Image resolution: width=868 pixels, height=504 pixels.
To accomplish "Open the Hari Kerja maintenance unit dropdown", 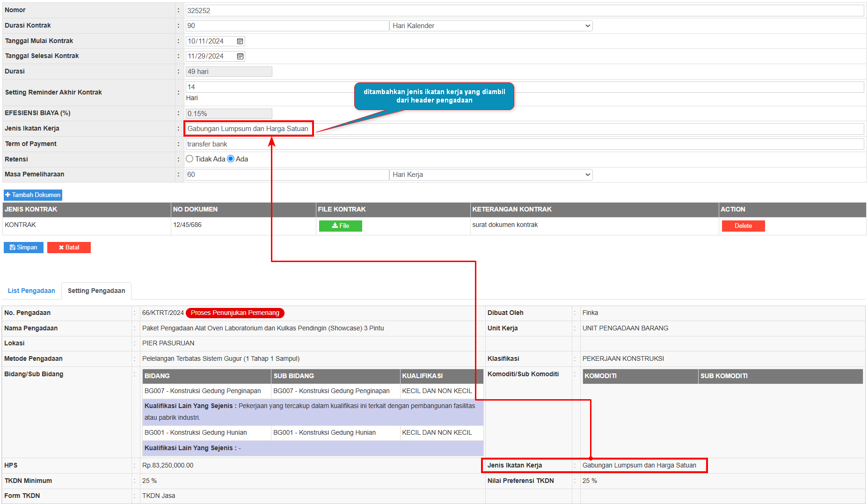I will (491, 175).
